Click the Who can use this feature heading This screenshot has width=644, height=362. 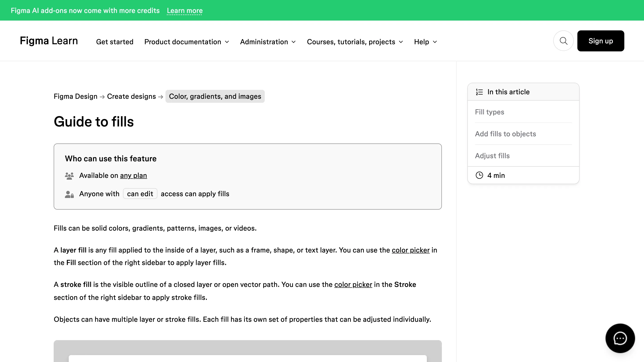[x=111, y=159]
